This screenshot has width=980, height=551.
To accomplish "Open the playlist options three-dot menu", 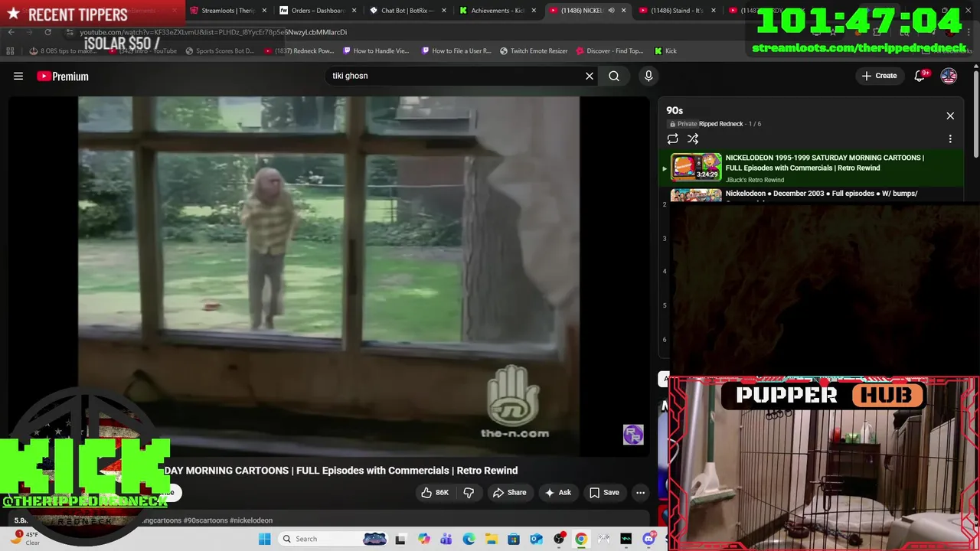I will (x=950, y=139).
